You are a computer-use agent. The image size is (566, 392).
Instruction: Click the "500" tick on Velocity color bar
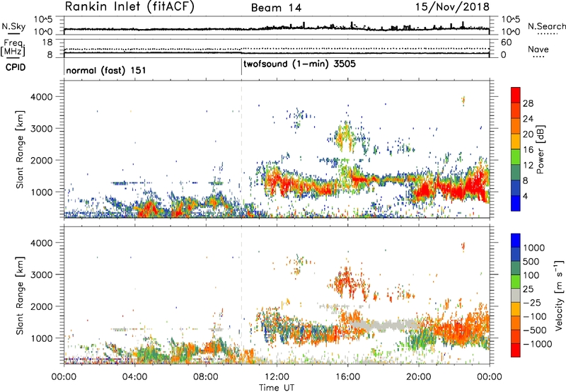pyautogui.click(x=531, y=261)
